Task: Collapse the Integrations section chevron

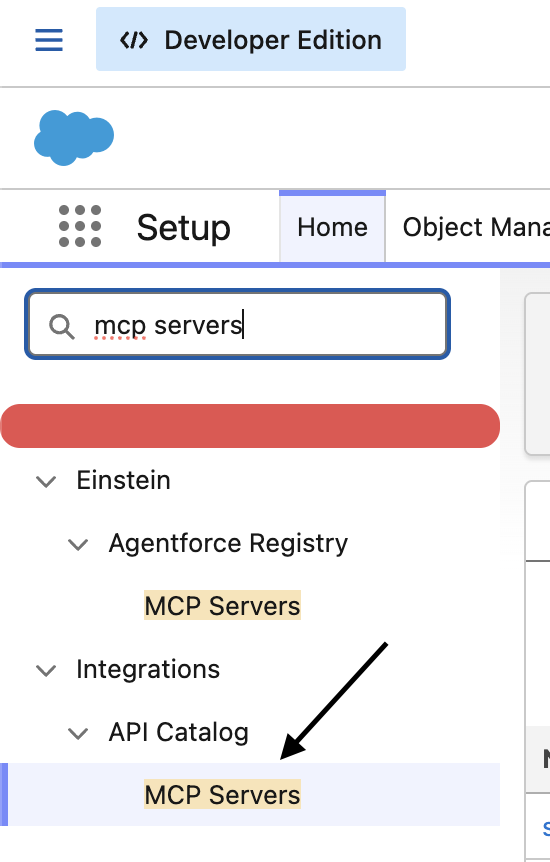Action: tap(46, 670)
